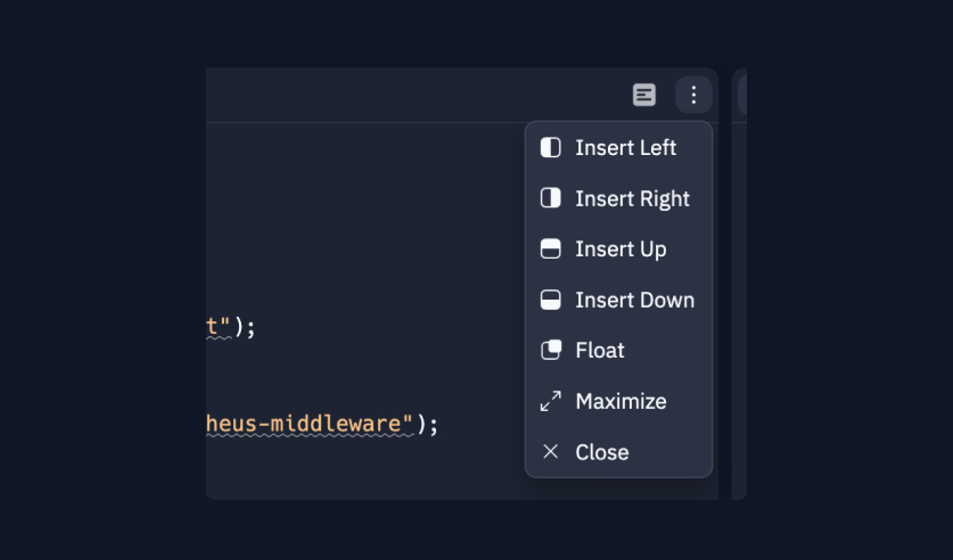
Task: Click the Insert Down split icon
Action: point(550,300)
